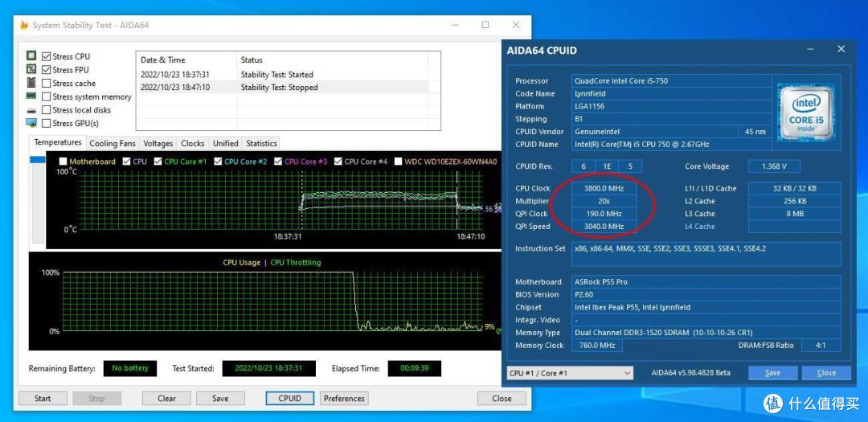Click the Motherboard value ASRock P55 Pro

point(707,282)
